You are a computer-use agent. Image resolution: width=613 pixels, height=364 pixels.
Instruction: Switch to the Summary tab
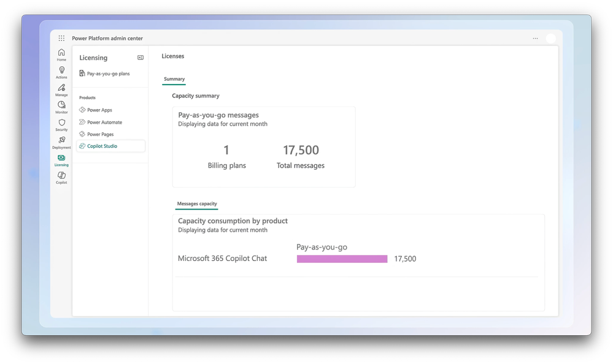click(x=174, y=79)
